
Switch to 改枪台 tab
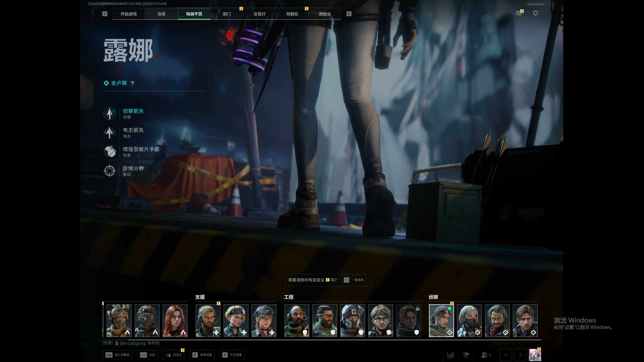coord(325,14)
